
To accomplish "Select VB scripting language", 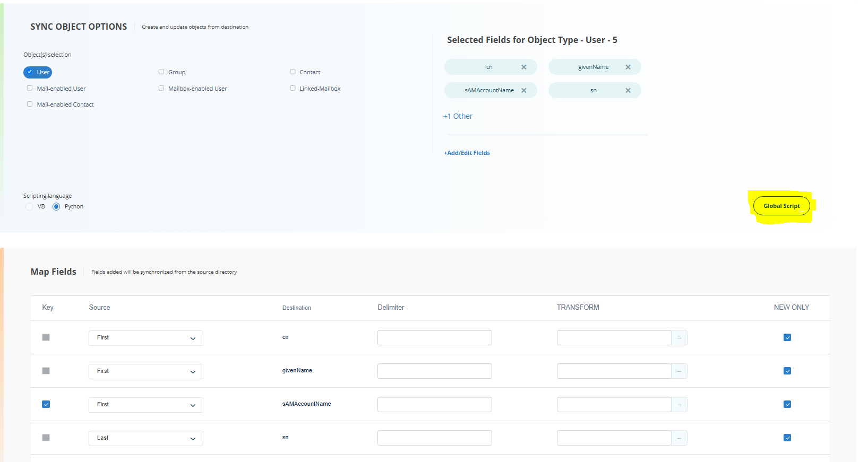I will click(x=29, y=207).
